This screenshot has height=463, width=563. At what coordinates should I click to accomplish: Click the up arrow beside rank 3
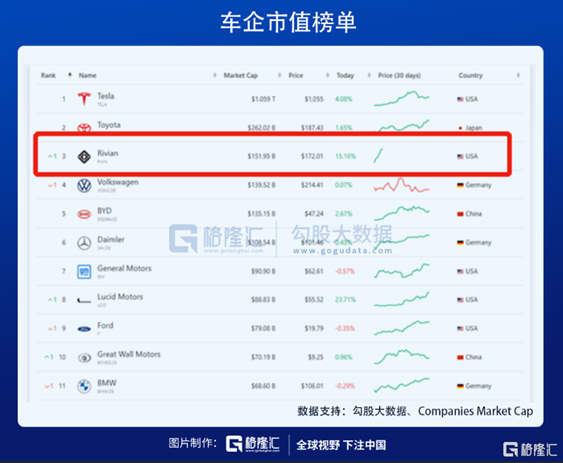[50, 156]
